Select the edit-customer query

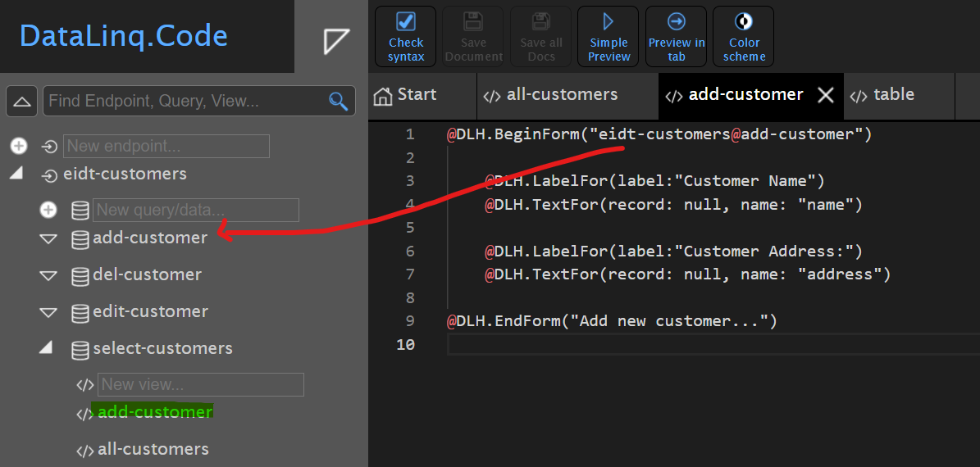coord(151,311)
